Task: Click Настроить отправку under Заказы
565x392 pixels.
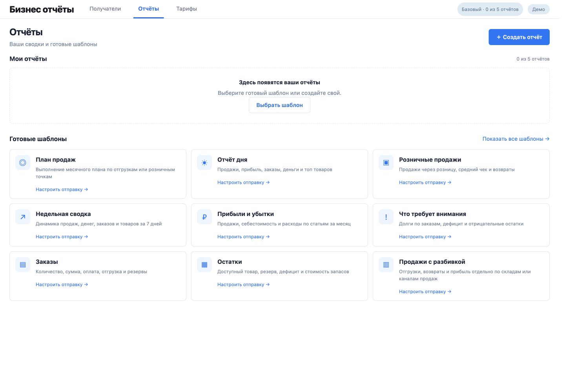Action: coord(62,285)
